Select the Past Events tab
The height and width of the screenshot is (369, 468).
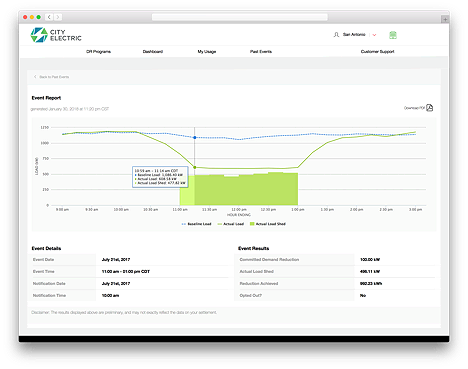[261, 52]
